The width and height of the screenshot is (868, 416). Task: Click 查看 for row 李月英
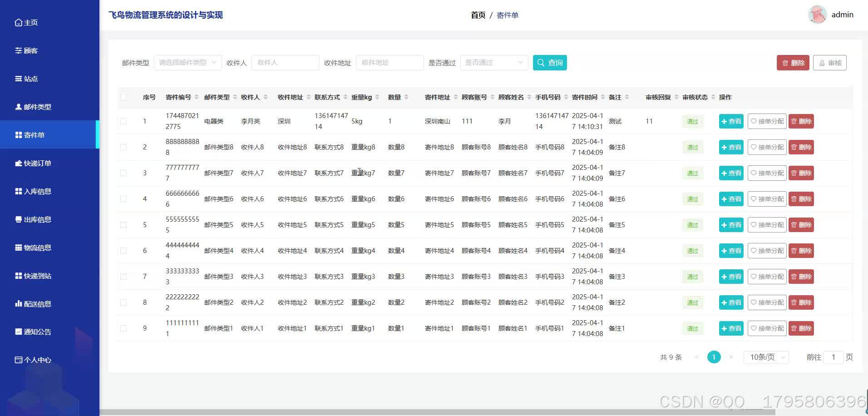731,121
